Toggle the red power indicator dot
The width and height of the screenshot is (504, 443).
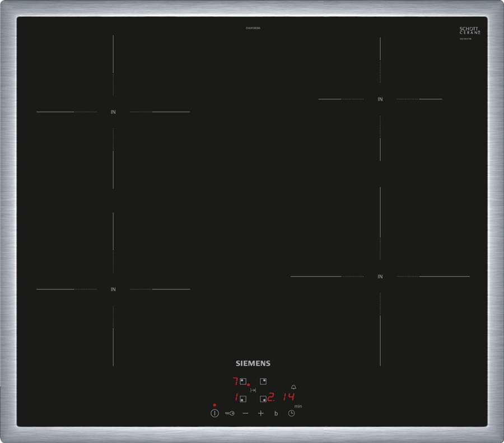tap(214, 405)
